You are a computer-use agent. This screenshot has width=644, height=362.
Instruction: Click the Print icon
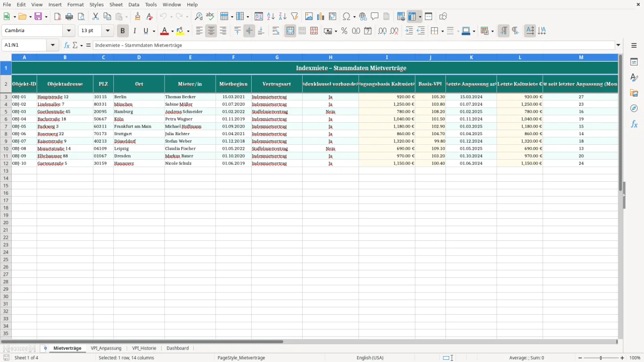[69, 17]
